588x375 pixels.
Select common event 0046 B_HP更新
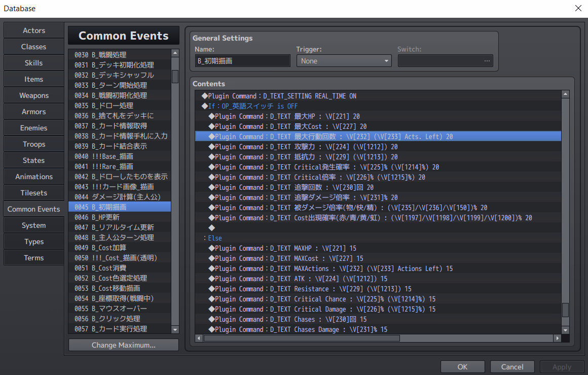[120, 217]
